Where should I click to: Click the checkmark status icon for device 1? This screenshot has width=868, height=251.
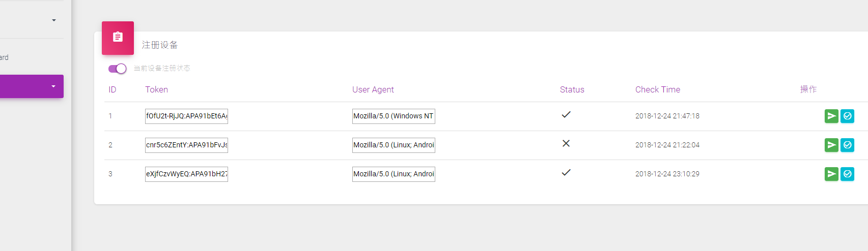[566, 115]
